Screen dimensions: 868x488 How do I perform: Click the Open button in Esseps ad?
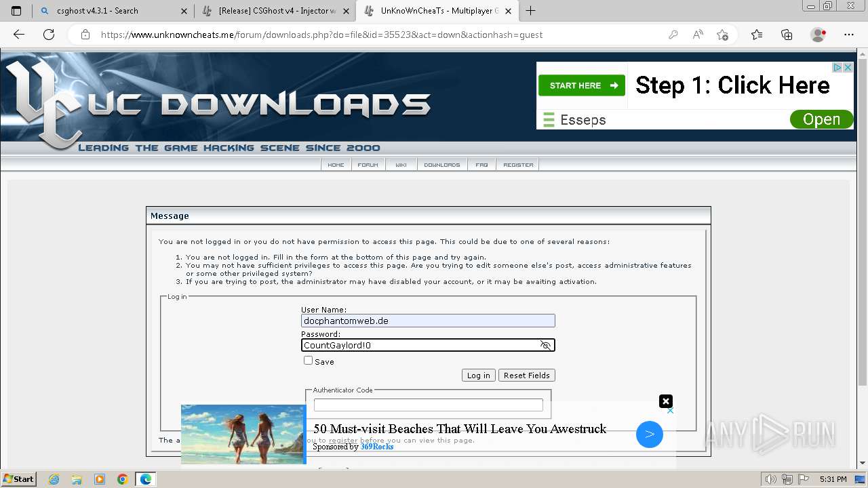[x=821, y=119]
